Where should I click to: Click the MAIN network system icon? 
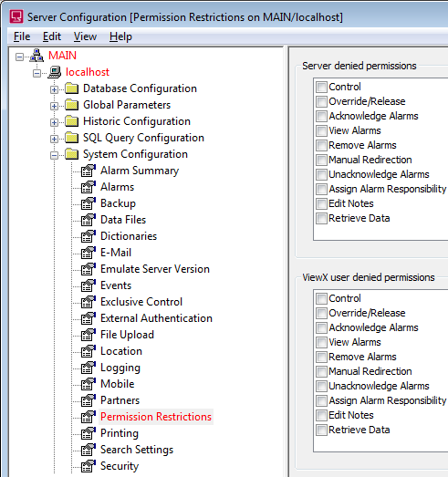point(36,56)
